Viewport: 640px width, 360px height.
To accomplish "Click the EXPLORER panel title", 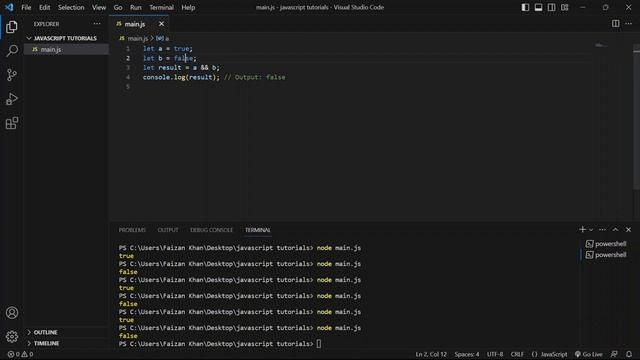I will (46, 24).
